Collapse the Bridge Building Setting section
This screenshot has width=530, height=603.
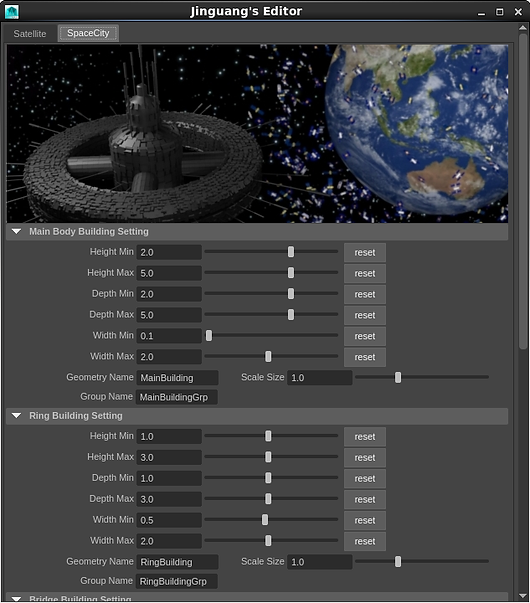[16, 599]
